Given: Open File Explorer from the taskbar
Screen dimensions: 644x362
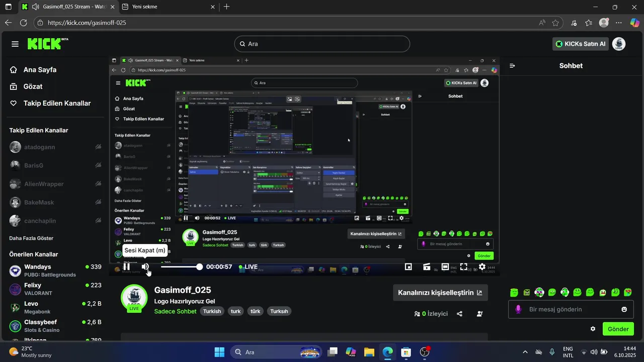Looking at the screenshot, I should (x=369, y=352).
